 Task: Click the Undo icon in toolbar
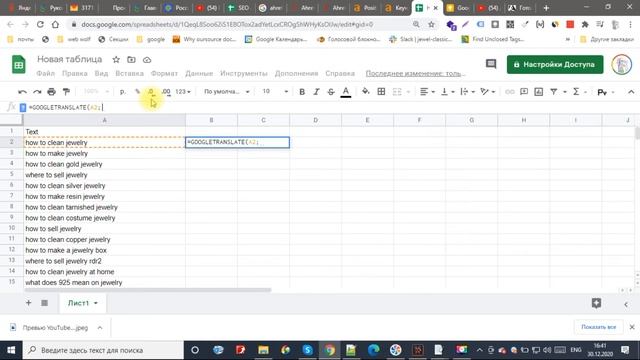click(x=22, y=92)
